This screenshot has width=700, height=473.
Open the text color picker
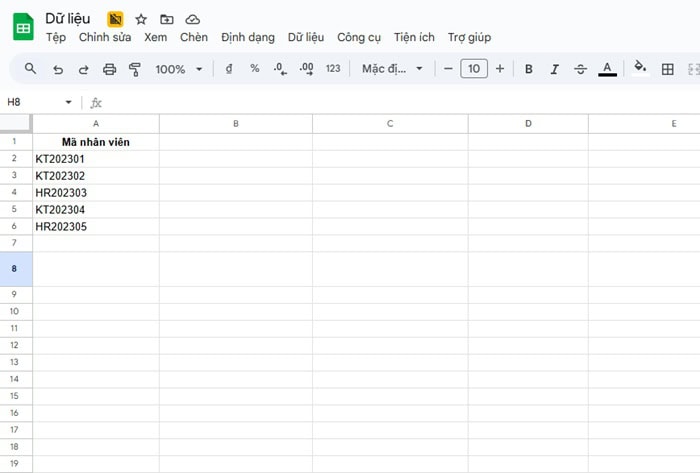coord(607,69)
